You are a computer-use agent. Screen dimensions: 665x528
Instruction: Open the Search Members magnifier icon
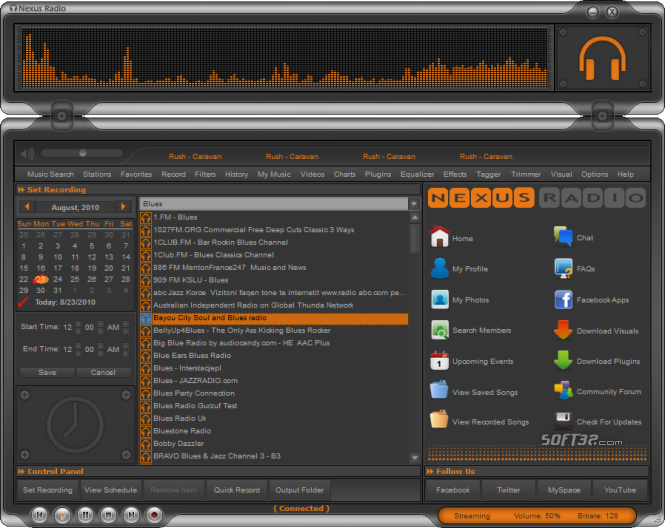point(439,330)
